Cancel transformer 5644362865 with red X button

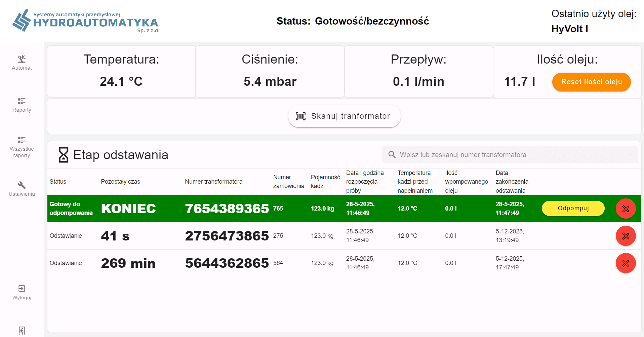[x=626, y=263]
